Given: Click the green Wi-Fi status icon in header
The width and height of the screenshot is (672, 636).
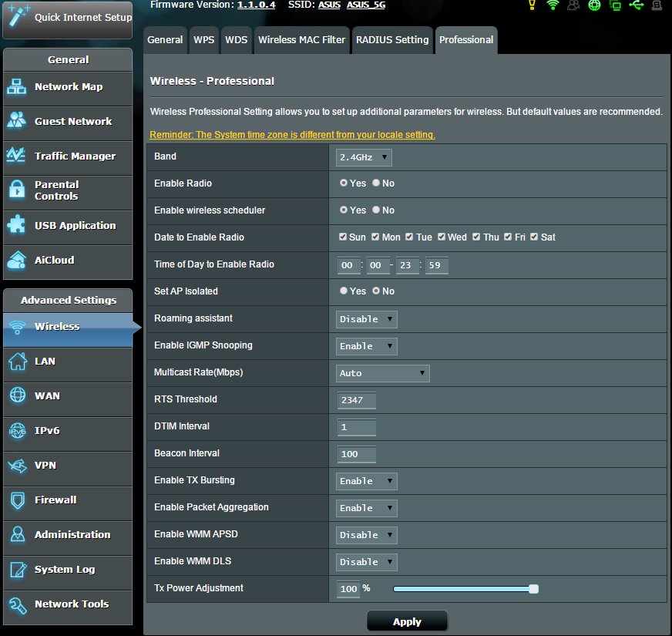Looking at the screenshot, I should pos(553,5).
